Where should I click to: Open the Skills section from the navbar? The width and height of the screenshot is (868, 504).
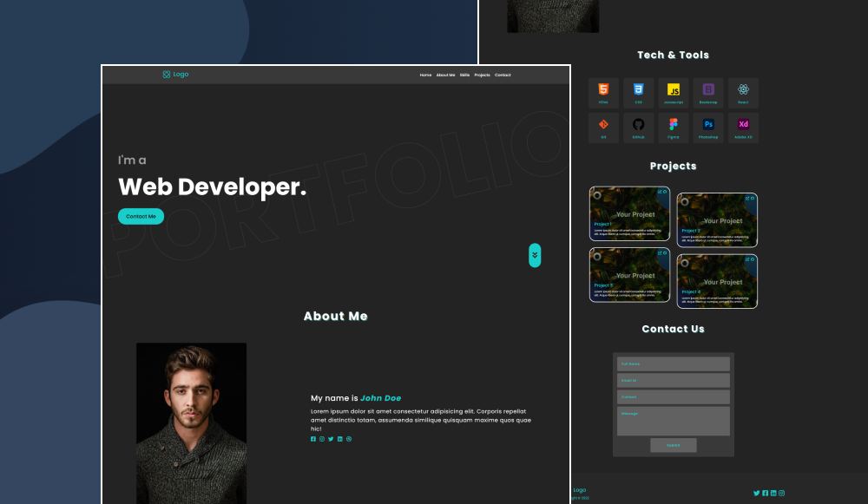point(464,75)
